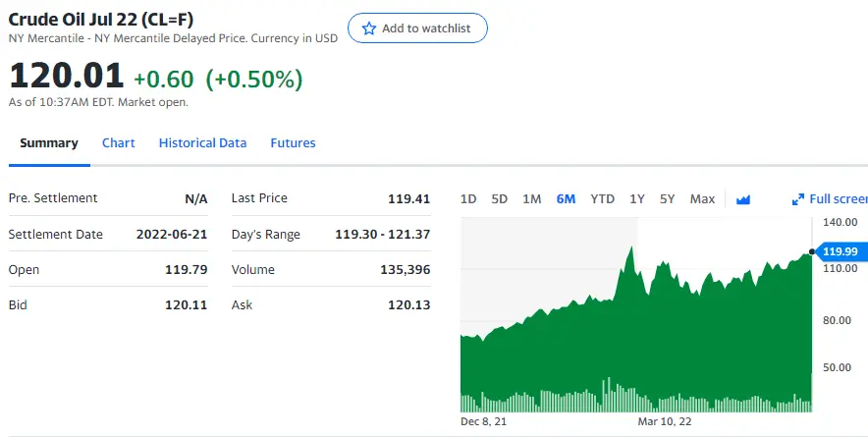This screenshot has height=437, width=868.
Task: Go to the Futures tab
Action: coord(293,143)
